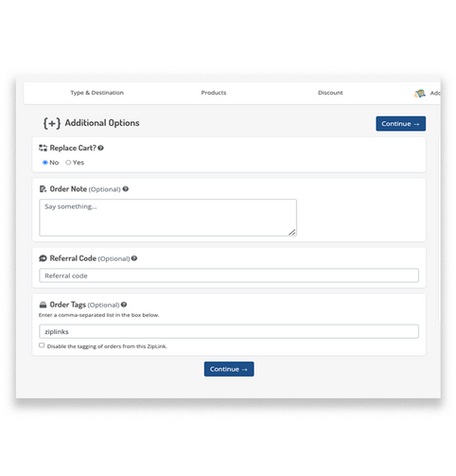
Task: Select No for Replace Cart
Action: coord(45,163)
